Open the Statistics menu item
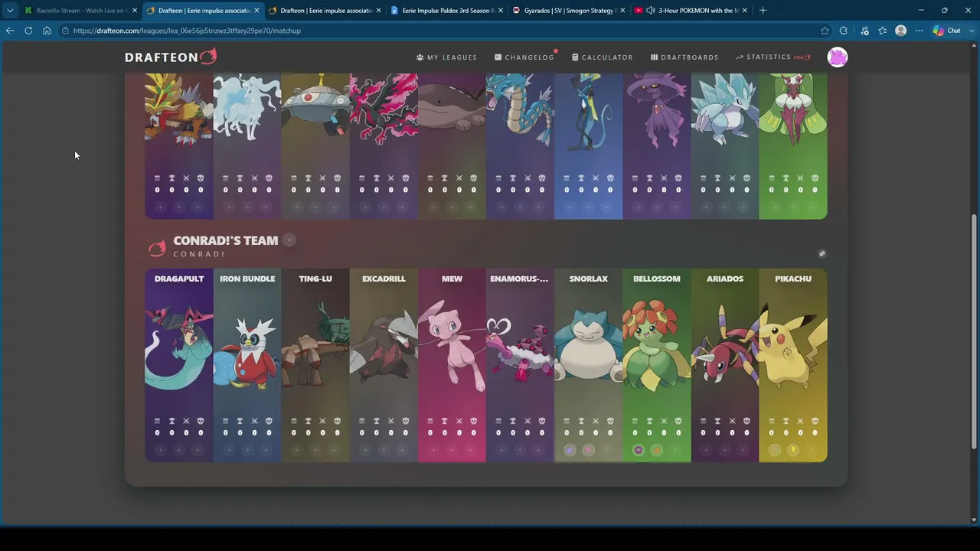Viewport: 980px width, 551px height. pyautogui.click(x=773, y=57)
